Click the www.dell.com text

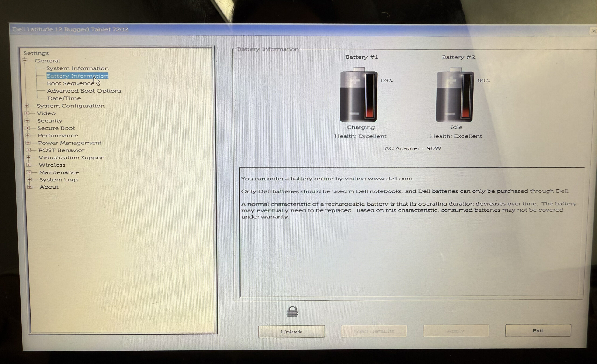pos(390,179)
